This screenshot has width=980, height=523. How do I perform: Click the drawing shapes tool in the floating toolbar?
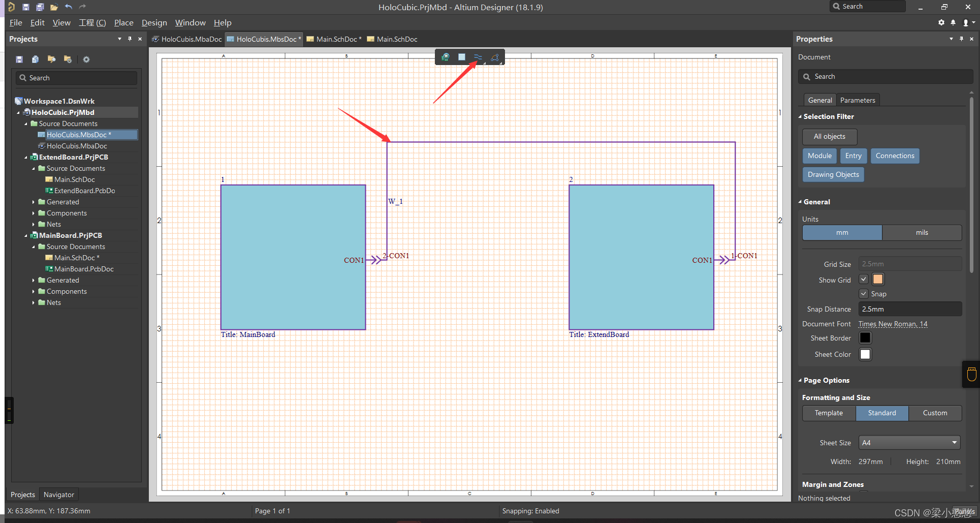tap(495, 57)
